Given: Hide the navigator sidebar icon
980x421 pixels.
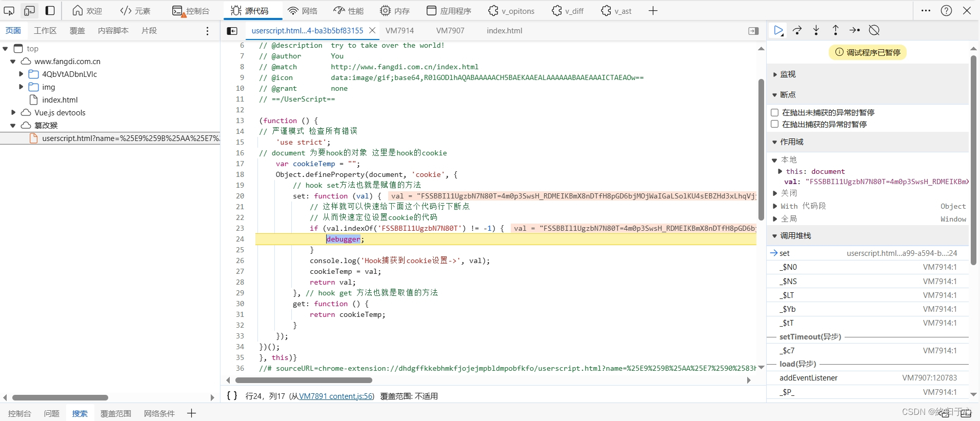Looking at the screenshot, I should (232, 31).
